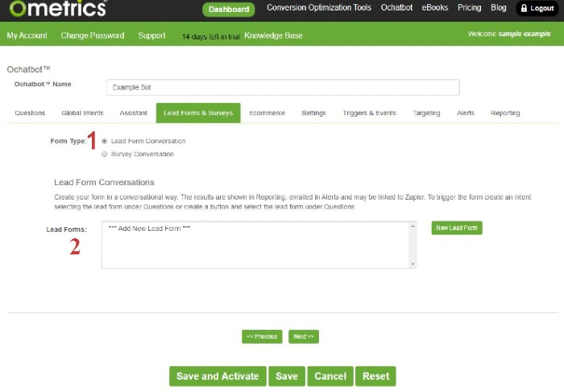Click the Ometrics logo
Image resolution: width=564 pixels, height=392 pixels.
pos(58,8)
